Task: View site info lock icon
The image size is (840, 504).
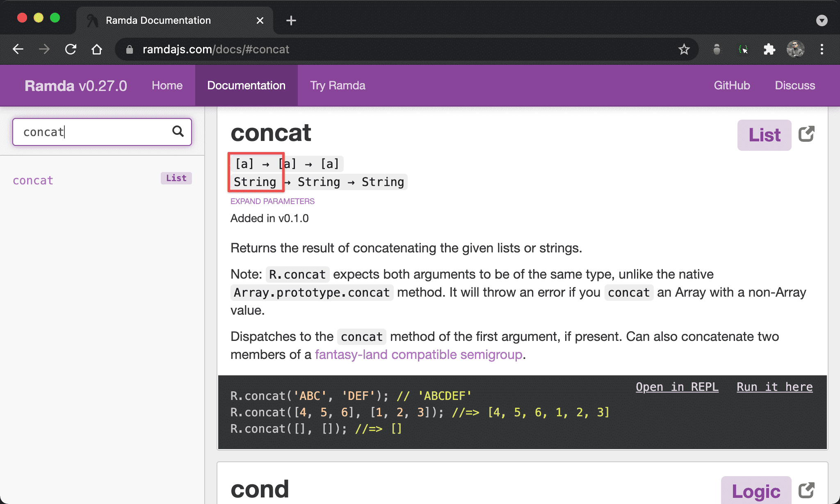Action: point(130,50)
